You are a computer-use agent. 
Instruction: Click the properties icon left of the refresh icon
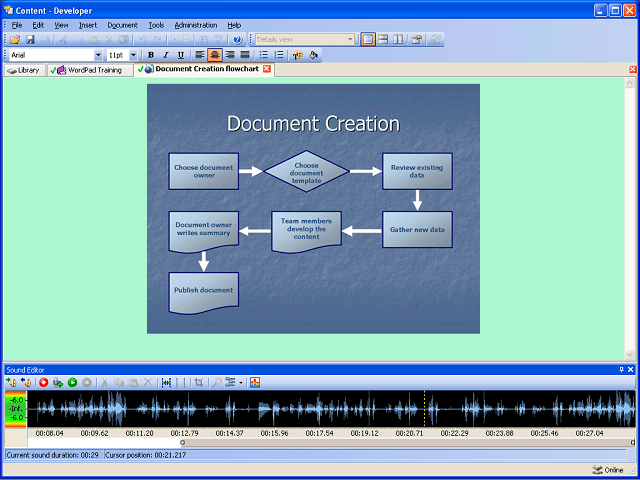(x=417, y=40)
